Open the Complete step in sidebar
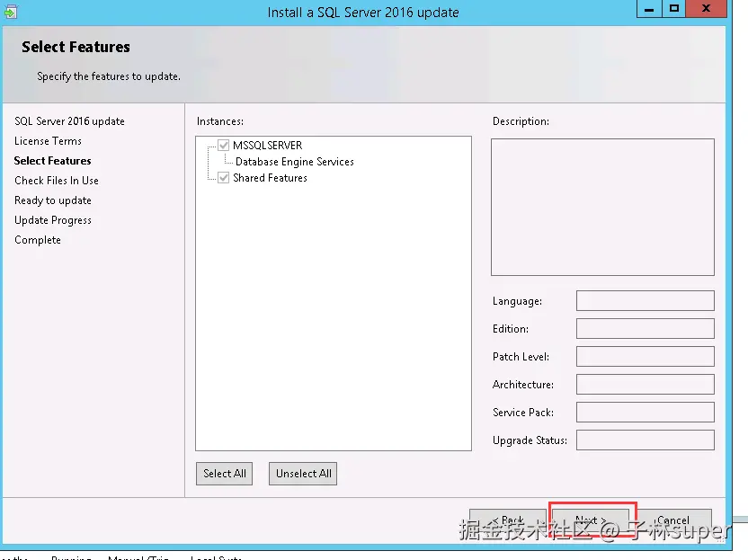The width and height of the screenshot is (748, 560). coord(38,240)
